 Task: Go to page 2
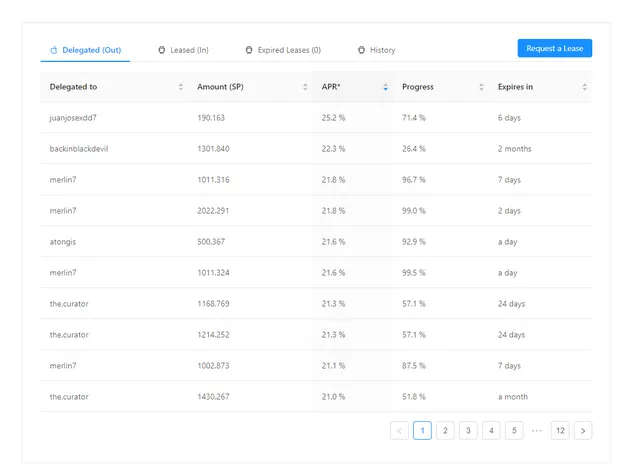(x=445, y=430)
